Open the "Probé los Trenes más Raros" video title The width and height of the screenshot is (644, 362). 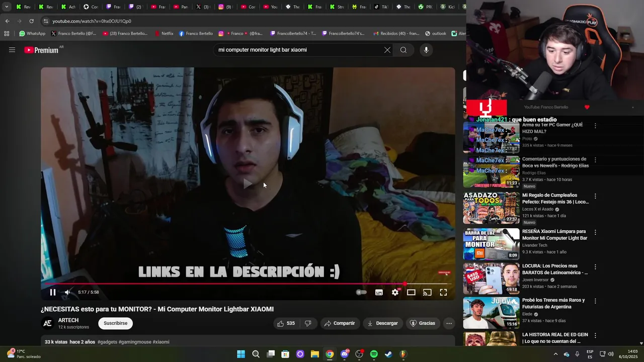(x=553, y=303)
